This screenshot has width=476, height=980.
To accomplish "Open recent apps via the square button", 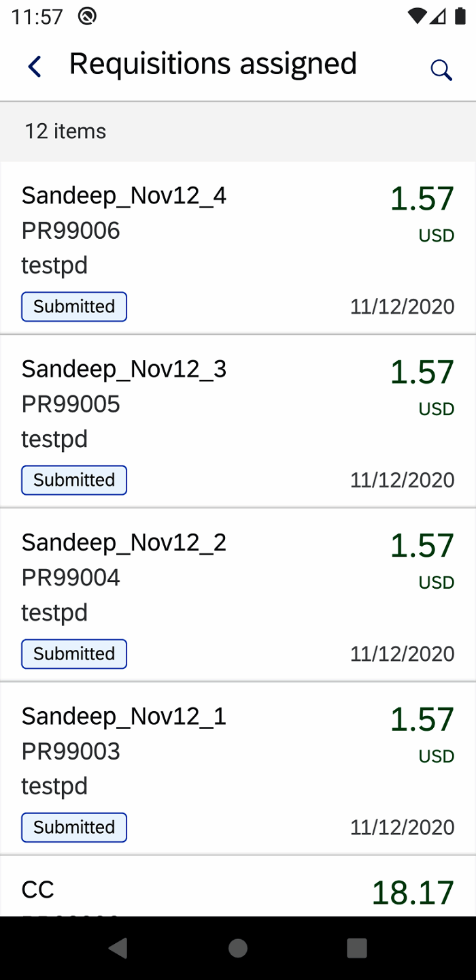I will (356, 947).
